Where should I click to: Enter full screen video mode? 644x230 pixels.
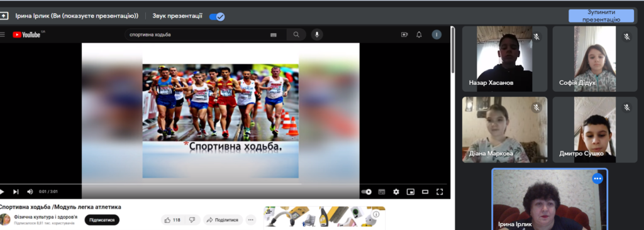coord(440,192)
